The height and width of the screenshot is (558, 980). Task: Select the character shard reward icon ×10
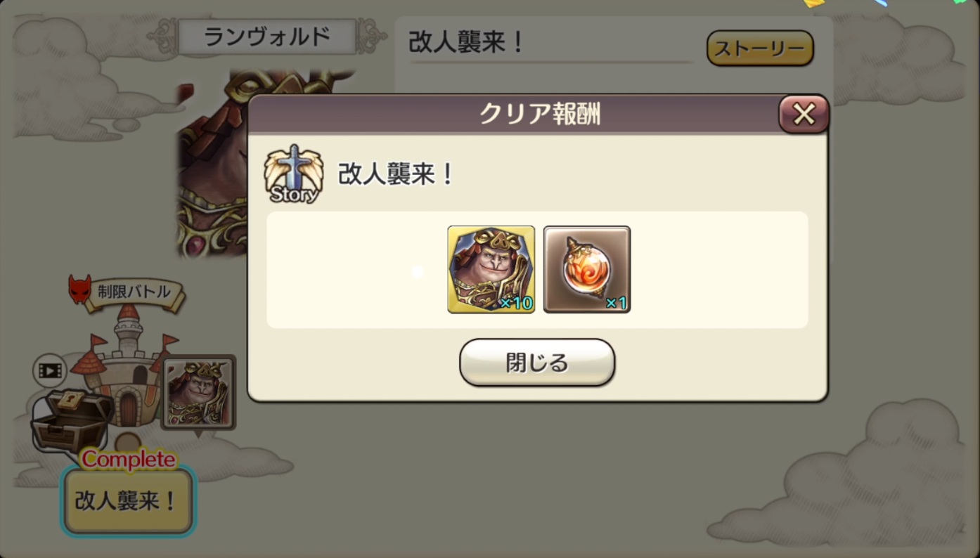(491, 269)
